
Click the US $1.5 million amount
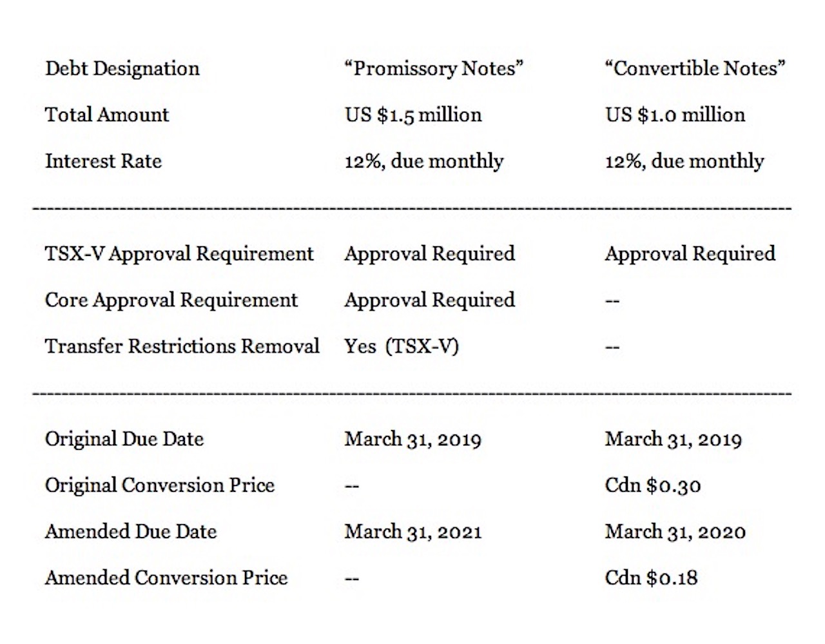[x=413, y=115]
